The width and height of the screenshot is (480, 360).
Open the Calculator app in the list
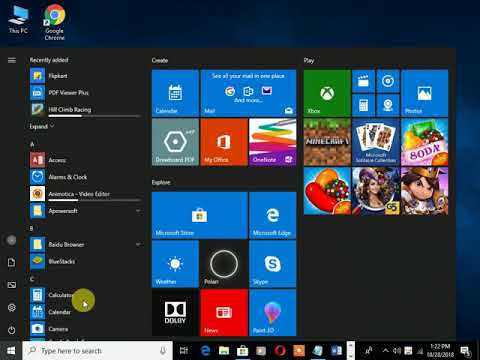coord(85,295)
